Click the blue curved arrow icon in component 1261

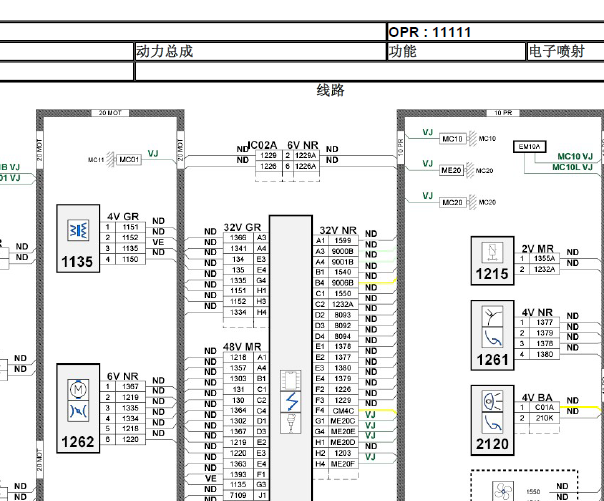click(x=492, y=338)
